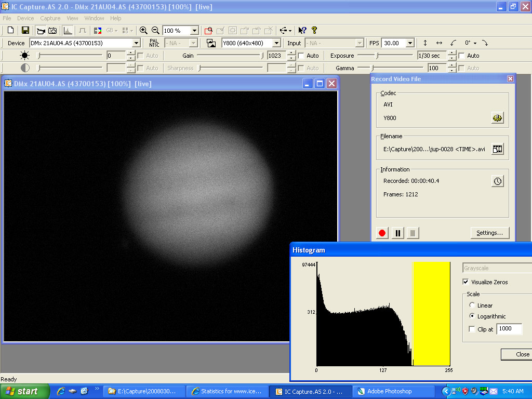Open E:\Capture folder taskbar button
The height and width of the screenshot is (399, 532).
coord(144,391)
